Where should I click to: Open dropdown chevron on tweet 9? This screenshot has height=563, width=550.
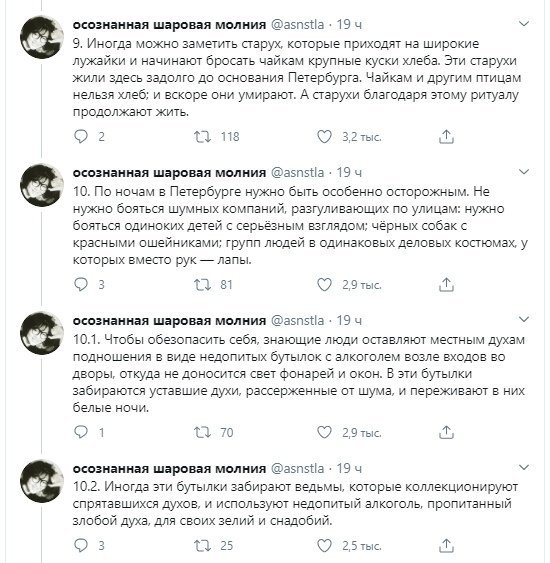[524, 24]
